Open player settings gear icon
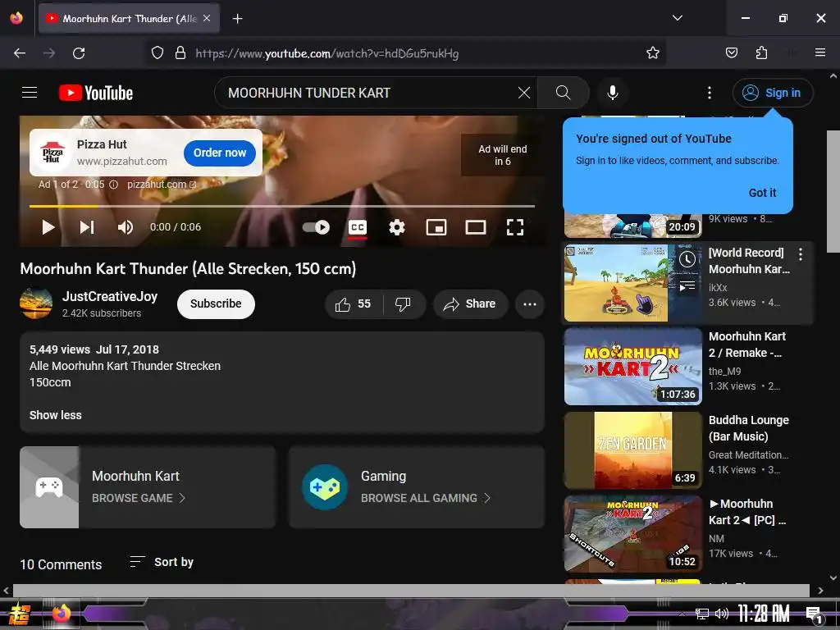The width and height of the screenshot is (840, 630). pos(396,227)
